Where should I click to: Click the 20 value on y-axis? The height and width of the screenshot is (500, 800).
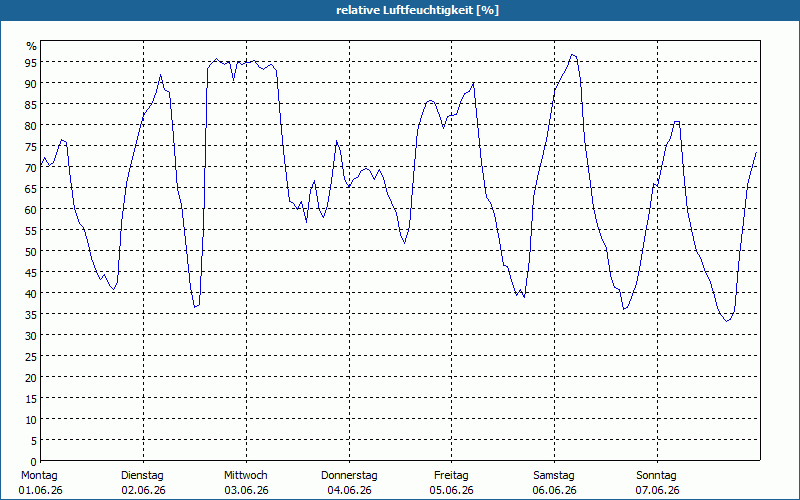click(31, 377)
